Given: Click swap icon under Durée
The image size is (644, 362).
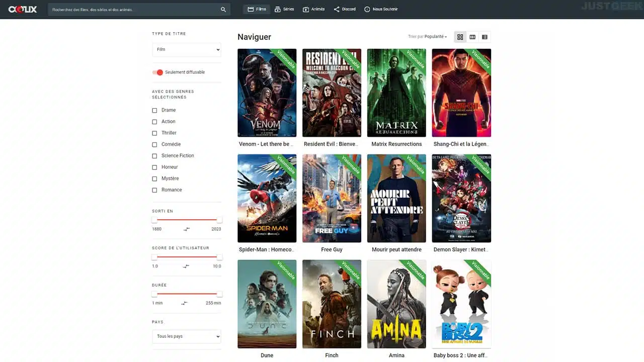Looking at the screenshot, I should 184,303.
